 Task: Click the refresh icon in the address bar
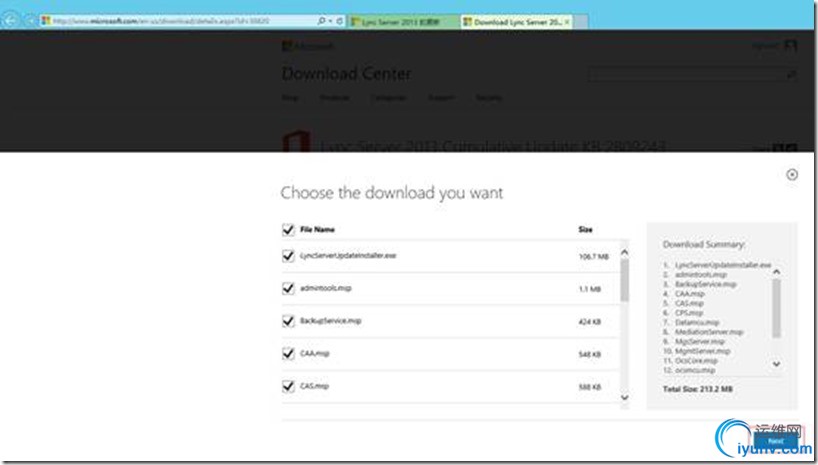tap(340, 21)
